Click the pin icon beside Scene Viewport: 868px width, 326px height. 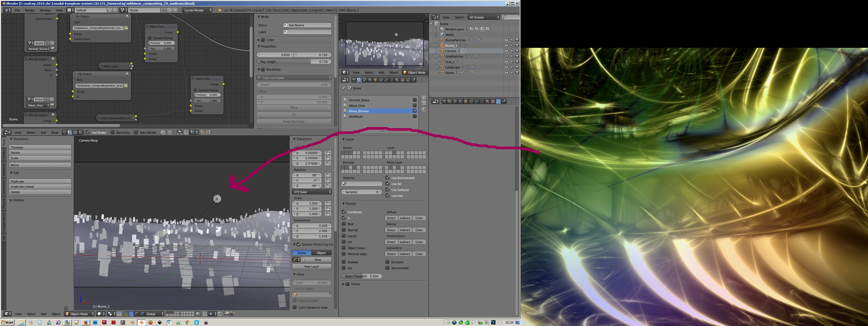click(x=344, y=88)
